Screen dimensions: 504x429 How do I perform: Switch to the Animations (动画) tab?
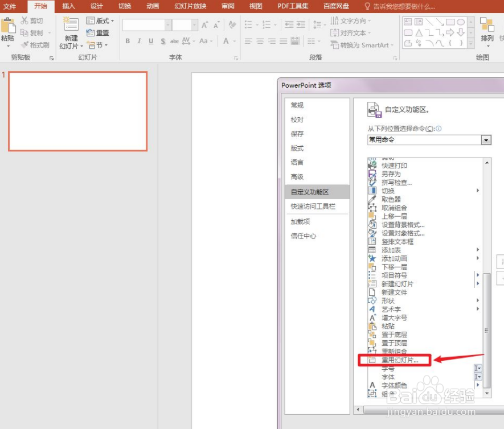[x=153, y=6]
